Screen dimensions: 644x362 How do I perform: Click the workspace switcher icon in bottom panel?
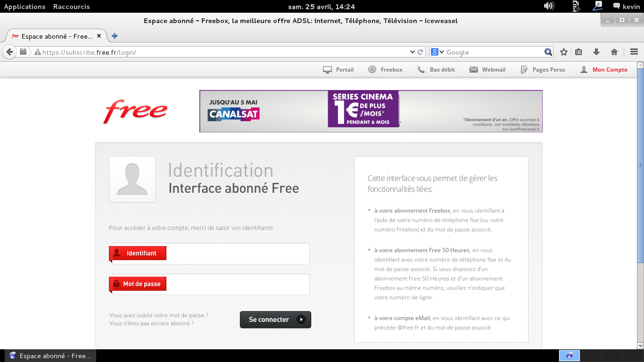[x=570, y=355]
